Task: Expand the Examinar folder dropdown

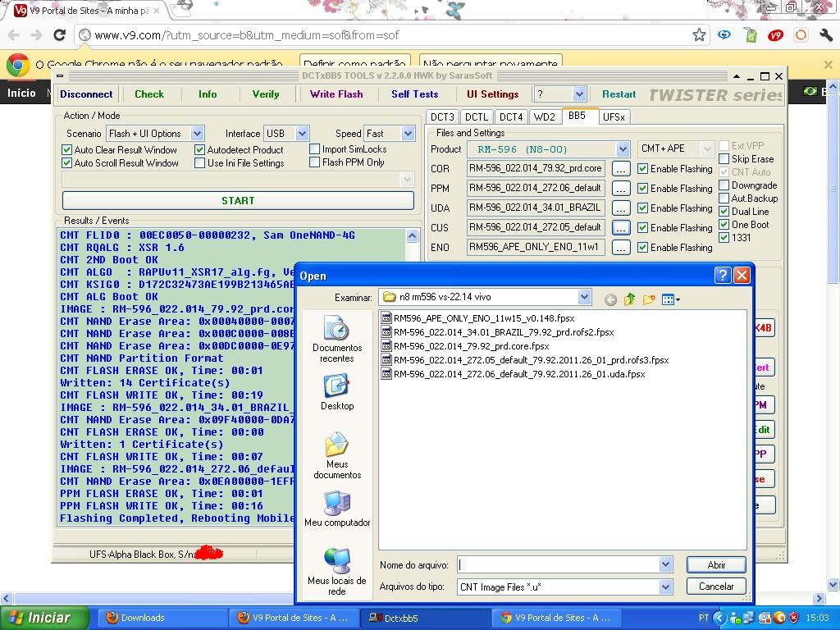Action: 584,296
